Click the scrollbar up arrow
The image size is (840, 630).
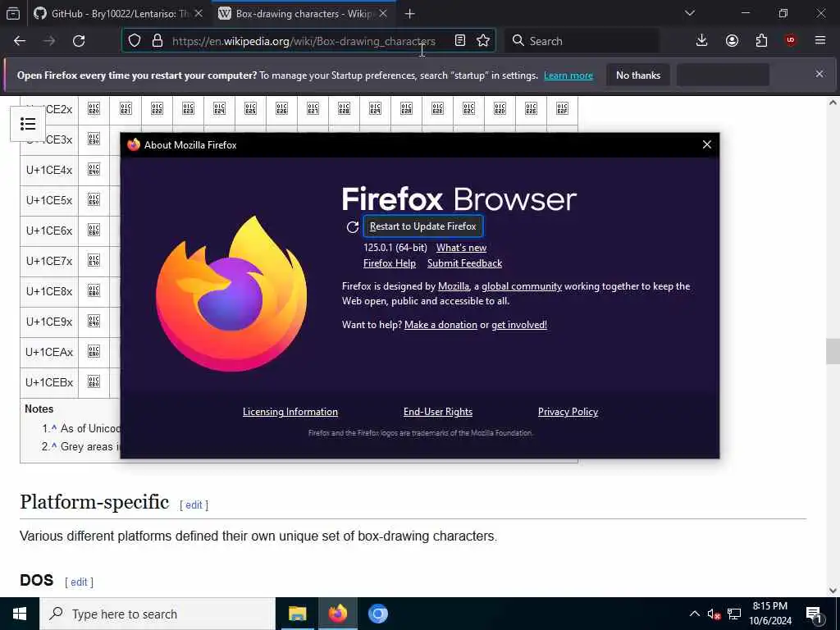(833, 103)
